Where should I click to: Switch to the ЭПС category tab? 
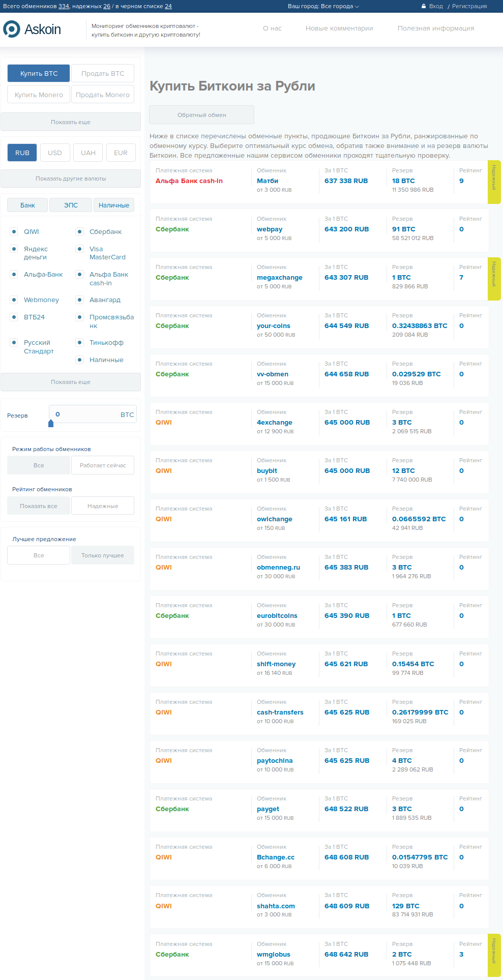tap(71, 205)
